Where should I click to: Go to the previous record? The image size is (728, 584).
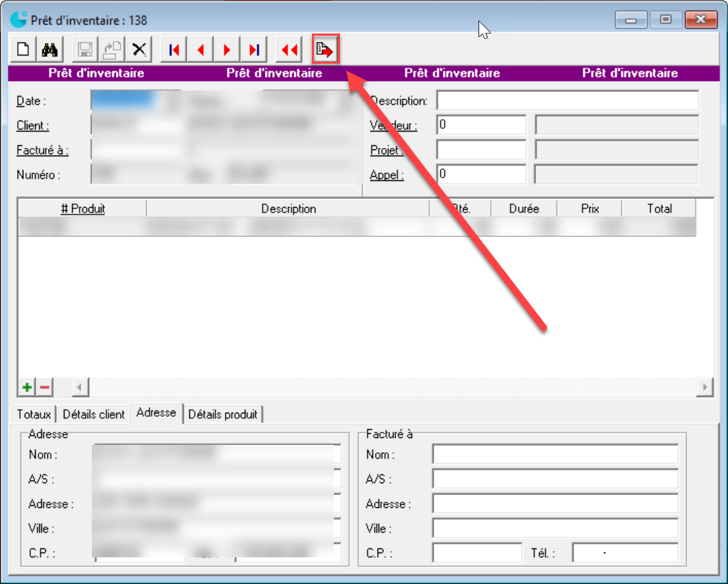tap(201, 50)
